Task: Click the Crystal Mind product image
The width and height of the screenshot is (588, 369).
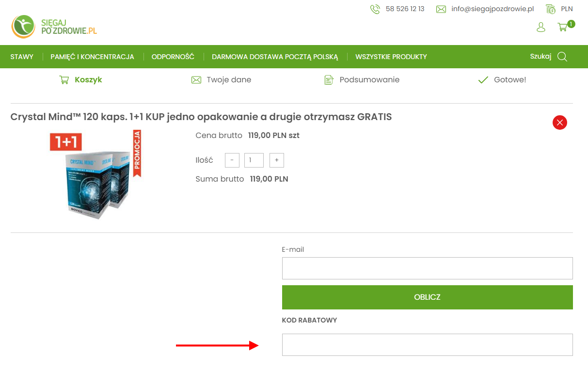Action: point(95,175)
